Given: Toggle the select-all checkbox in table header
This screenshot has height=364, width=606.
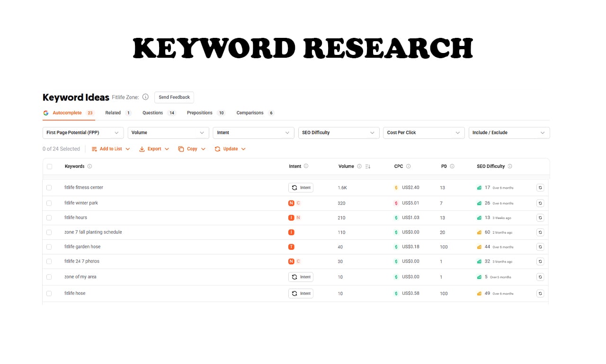Looking at the screenshot, I should pyautogui.click(x=50, y=167).
